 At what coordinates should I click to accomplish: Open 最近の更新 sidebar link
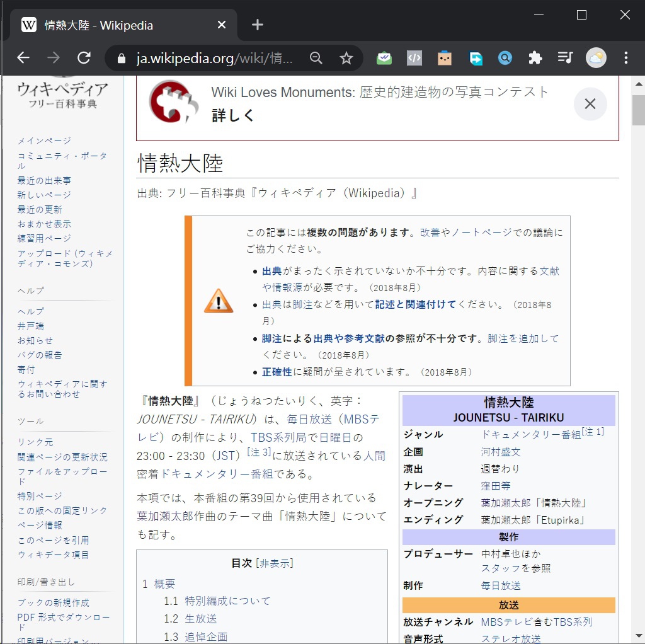[x=40, y=209]
